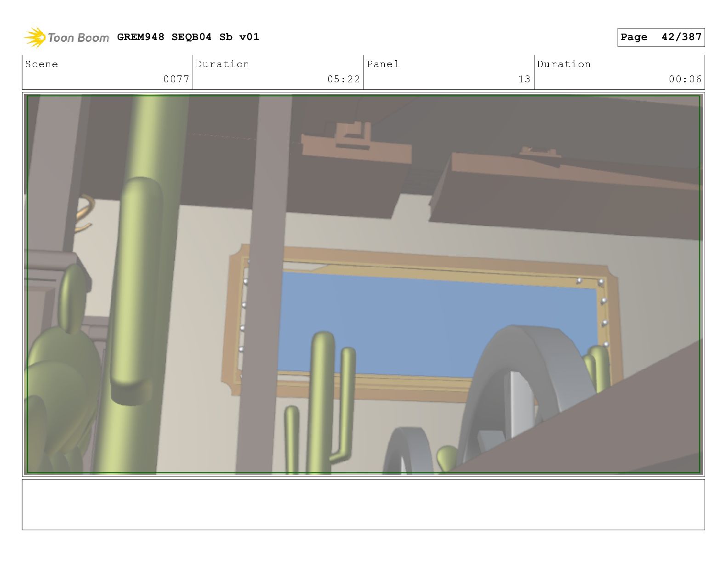Select the Duration label beside the Scene field

[x=222, y=64]
